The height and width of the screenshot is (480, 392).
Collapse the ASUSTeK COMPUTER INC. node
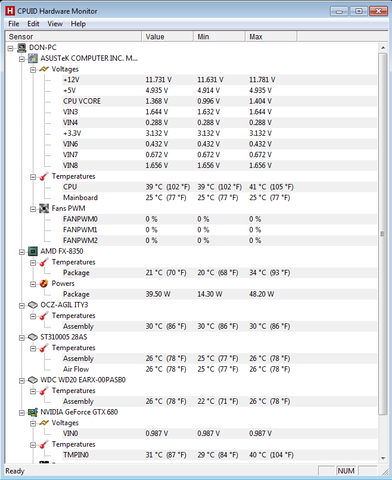pos(22,59)
